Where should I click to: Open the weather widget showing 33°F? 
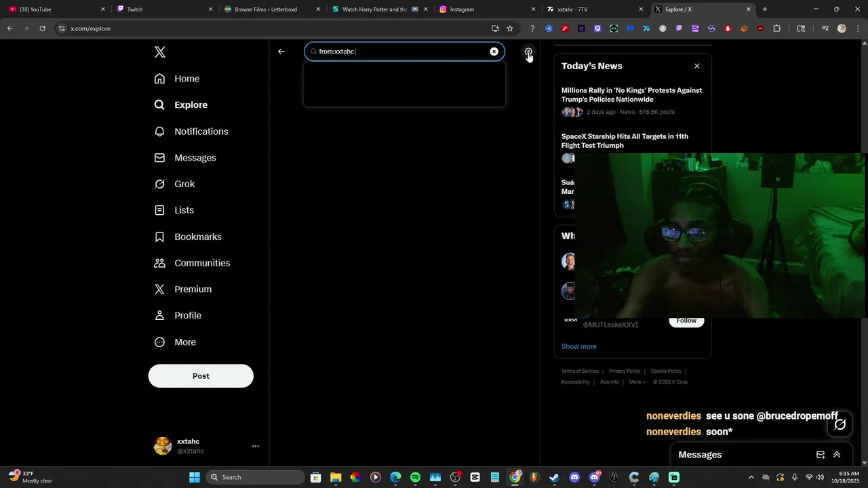tap(31, 477)
